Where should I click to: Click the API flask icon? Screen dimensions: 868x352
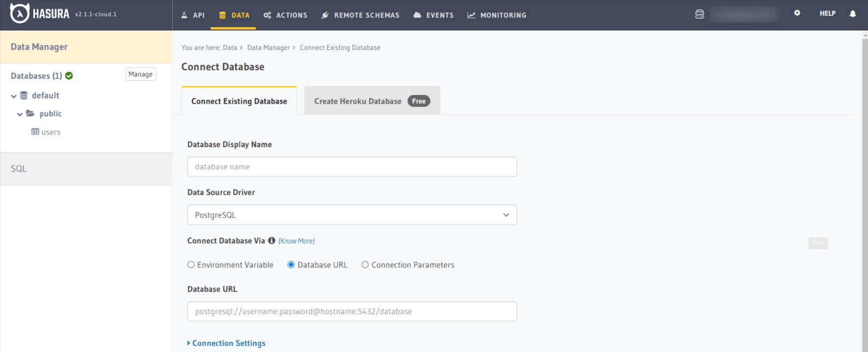tap(184, 15)
